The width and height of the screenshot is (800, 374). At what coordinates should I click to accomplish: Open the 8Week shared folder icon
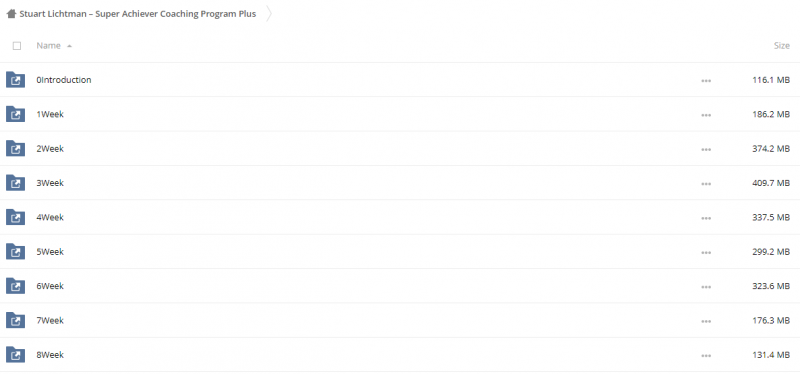click(x=15, y=355)
